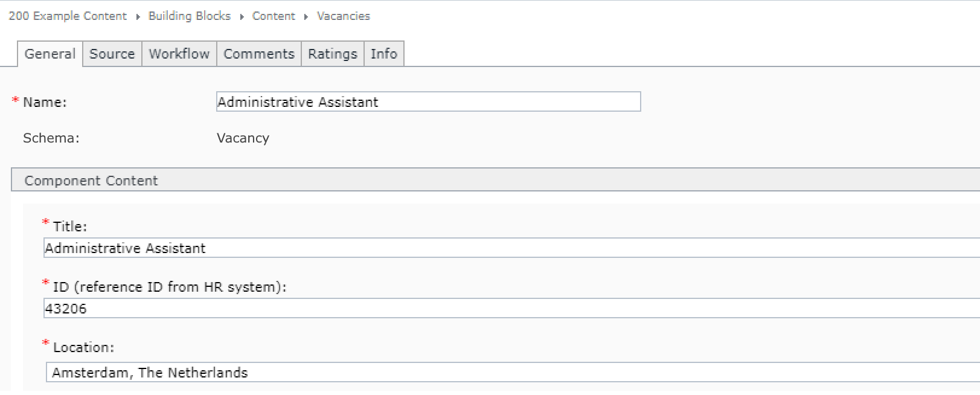The width and height of the screenshot is (980, 395).
Task: Select the Ratings tab
Action: (x=333, y=54)
